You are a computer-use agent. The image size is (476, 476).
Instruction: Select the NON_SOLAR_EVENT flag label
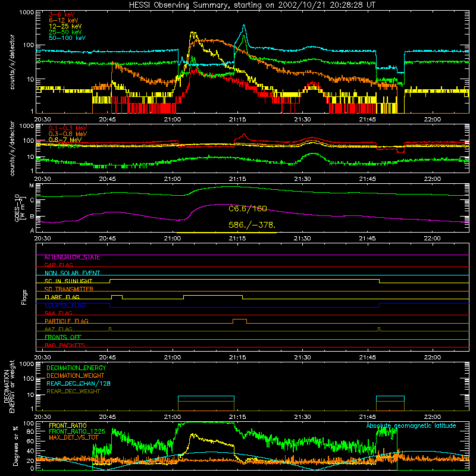pyautogui.click(x=72, y=273)
